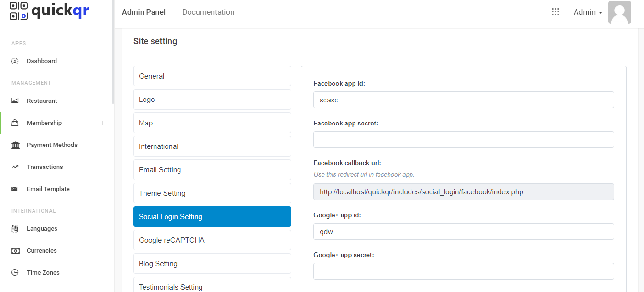Screen dimensions: 644x292
Task: Open Time Zones via the clock icon
Action: pos(15,272)
